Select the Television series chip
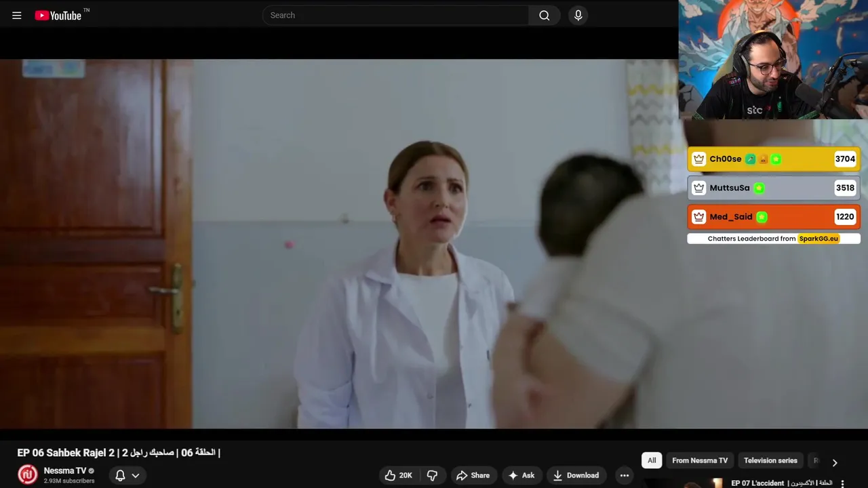 point(770,460)
